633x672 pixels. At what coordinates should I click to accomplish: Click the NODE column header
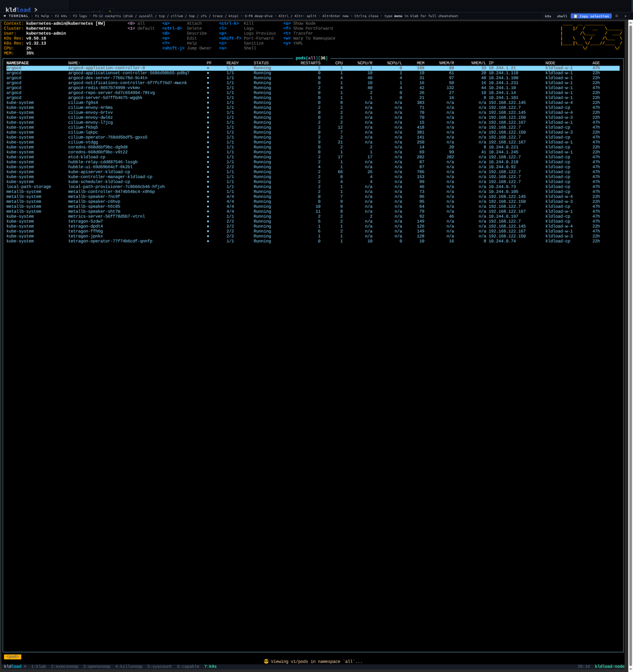(550, 63)
